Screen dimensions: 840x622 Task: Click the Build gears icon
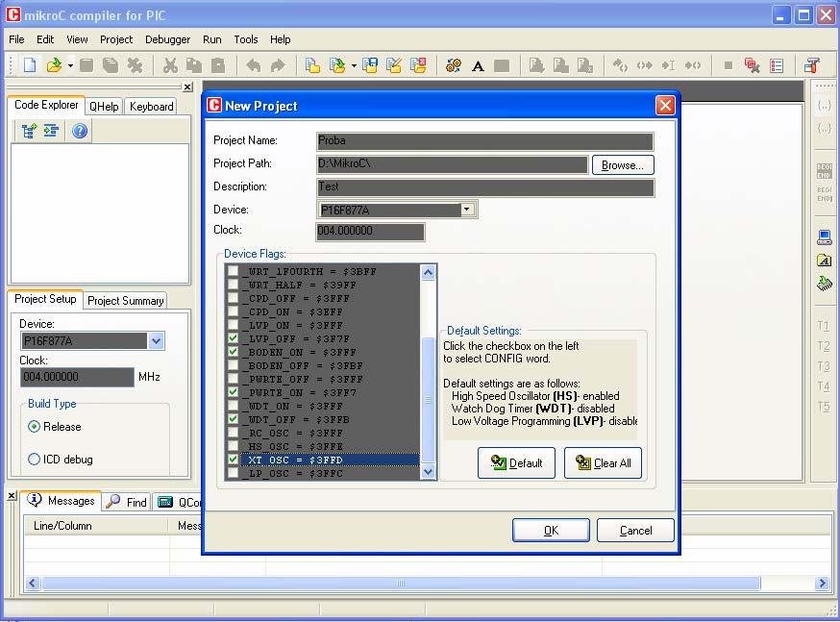[454, 65]
